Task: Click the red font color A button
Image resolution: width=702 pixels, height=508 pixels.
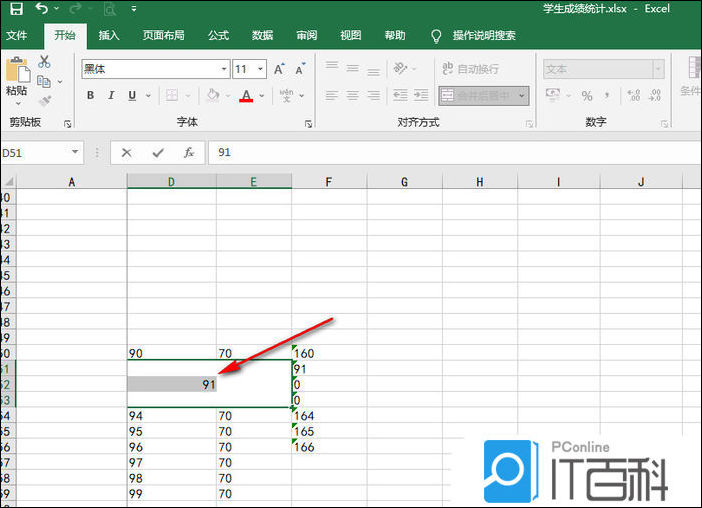Action: tap(246, 96)
